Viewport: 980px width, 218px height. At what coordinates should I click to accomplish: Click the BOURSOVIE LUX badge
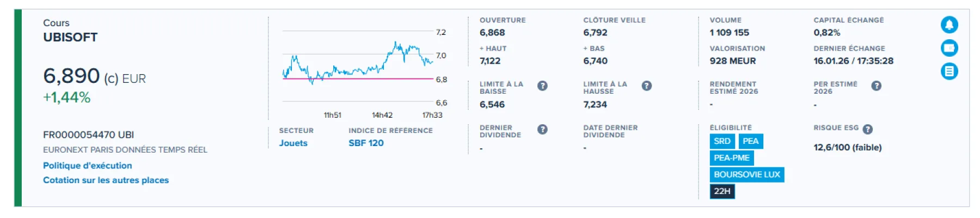(x=746, y=175)
